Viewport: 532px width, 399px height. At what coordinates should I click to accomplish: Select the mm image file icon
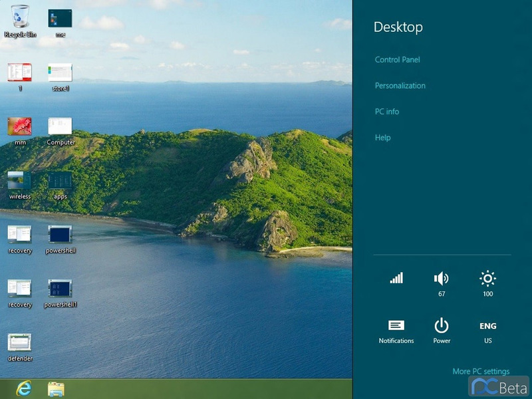coord(20,126)
